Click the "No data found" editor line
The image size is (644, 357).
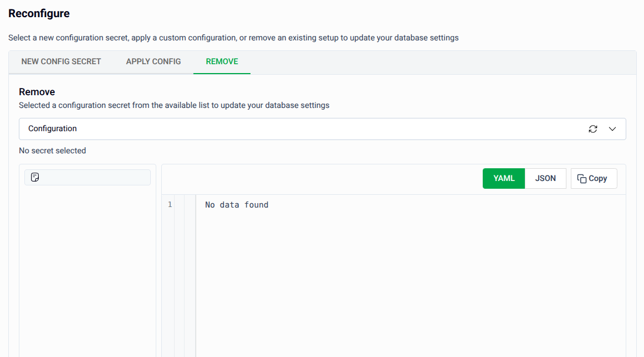coord(237,204)
